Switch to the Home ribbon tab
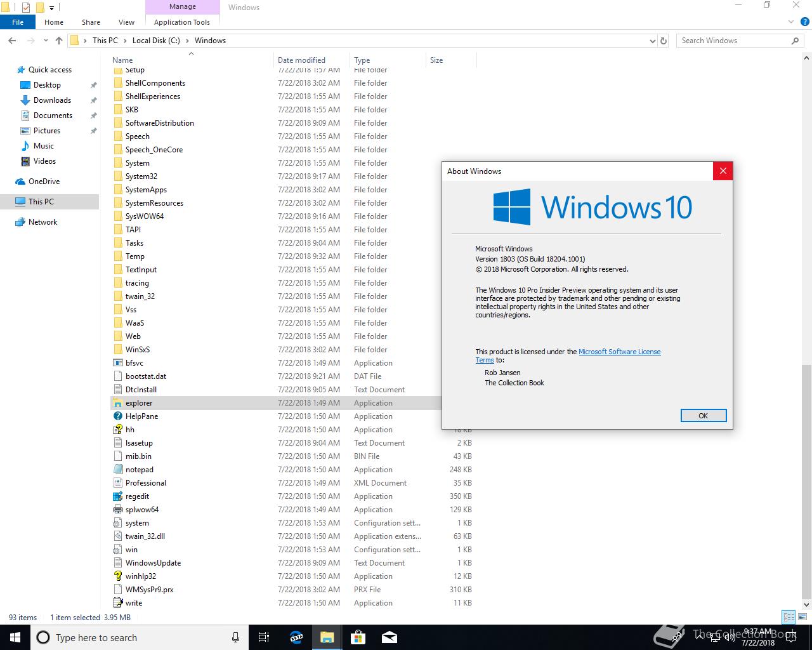The image size is (812, 650). pyautogui.click(x=54, y=22)
